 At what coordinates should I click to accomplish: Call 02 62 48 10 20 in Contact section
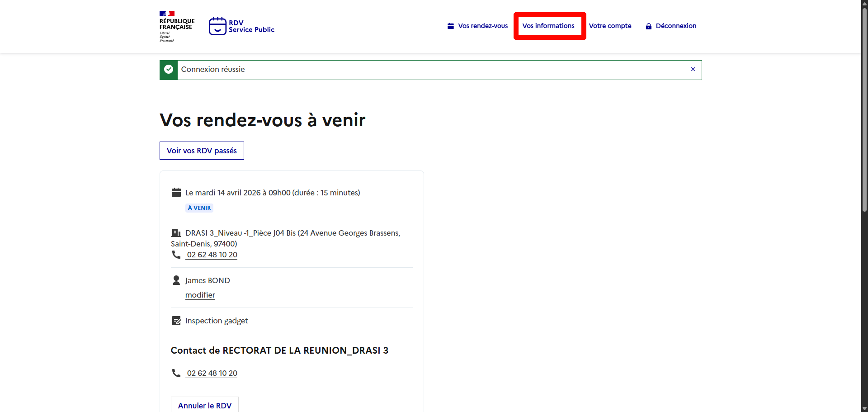(212, 373)
